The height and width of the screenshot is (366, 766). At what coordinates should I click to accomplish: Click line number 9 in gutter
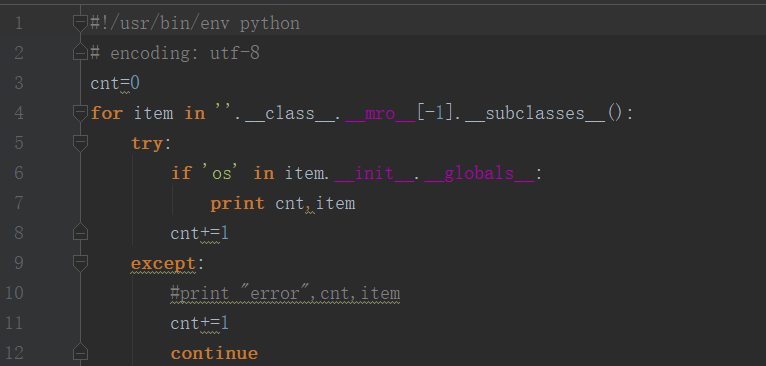coord(19,263)
